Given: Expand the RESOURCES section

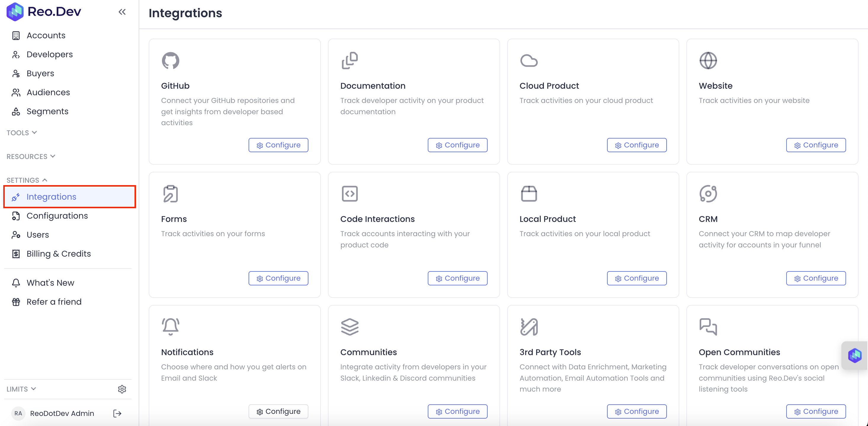Looking at the screenshot, I should [31, 157].
